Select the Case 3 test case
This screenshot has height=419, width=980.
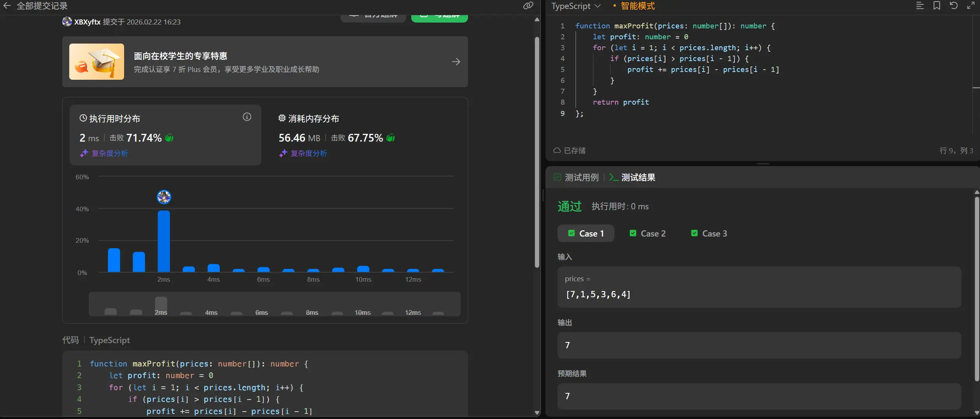709,233
